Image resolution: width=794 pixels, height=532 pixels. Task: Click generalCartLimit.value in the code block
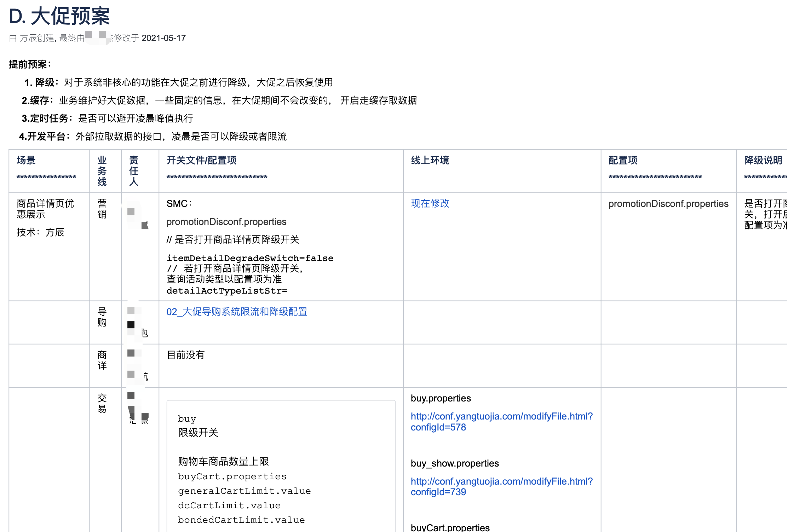[244, 491]
